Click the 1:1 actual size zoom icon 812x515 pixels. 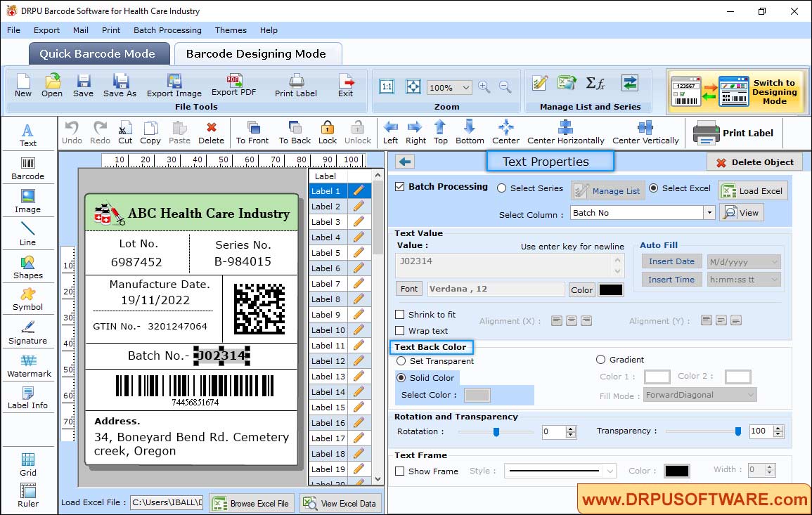387,86
